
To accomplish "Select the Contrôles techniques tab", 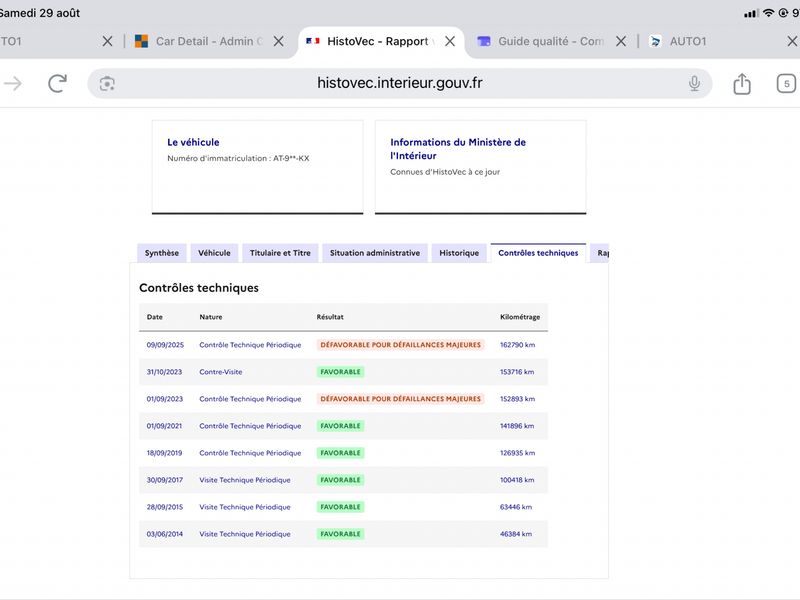I will point(538,253).
